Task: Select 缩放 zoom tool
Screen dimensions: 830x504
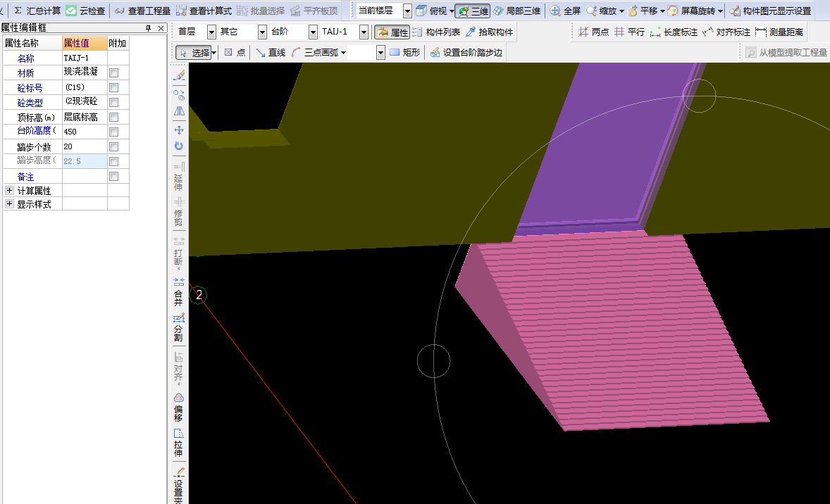Action: tap(602, 11)
